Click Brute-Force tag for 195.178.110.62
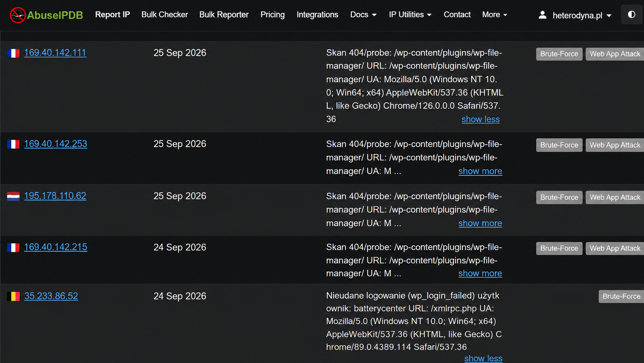Screen dimensions: 644x363 coord(559,197)
